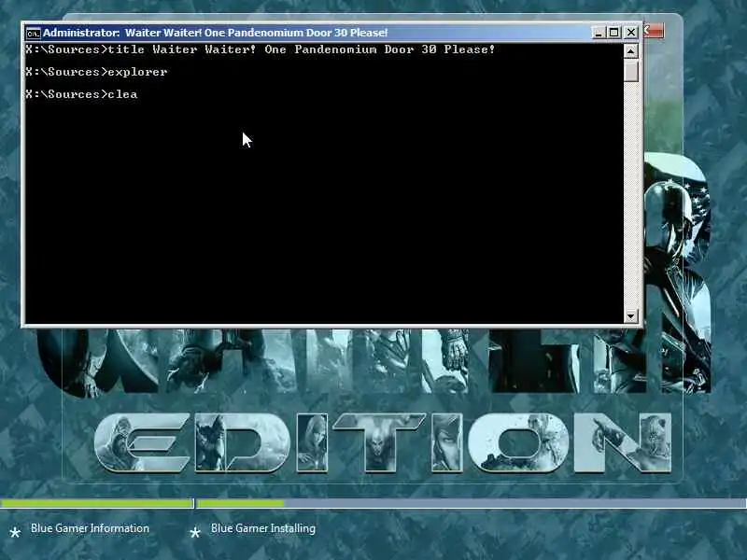Click the 'Blue Gamer Installing' step label

point(263,528)
